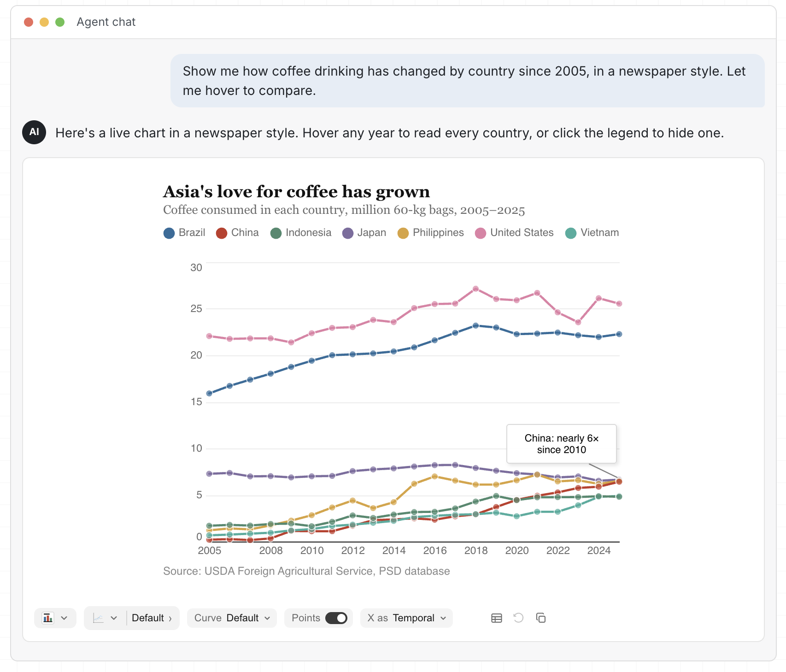
Task: Show the data table view icon
Action: pos(496,618)
